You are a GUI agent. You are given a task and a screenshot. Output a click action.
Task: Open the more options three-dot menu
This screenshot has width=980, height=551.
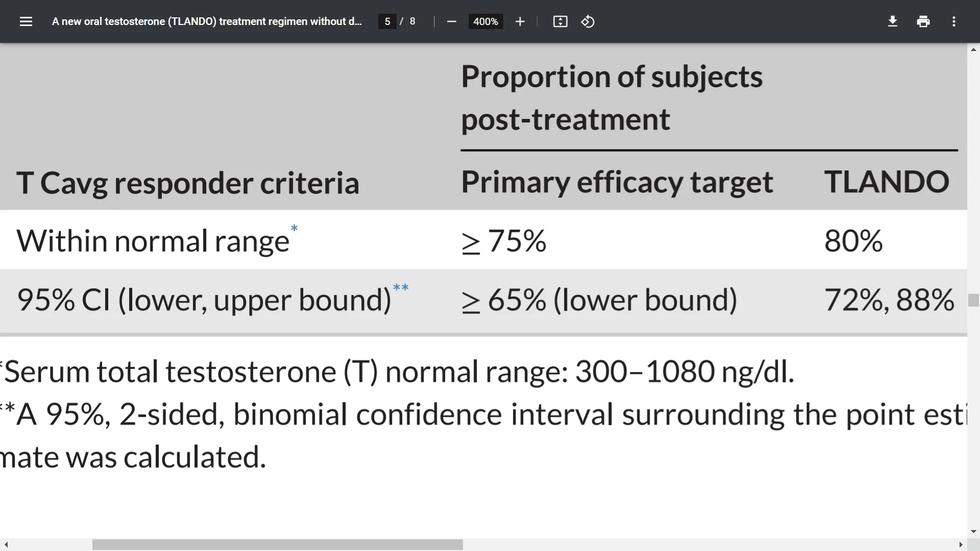click(x=954, y=21)
